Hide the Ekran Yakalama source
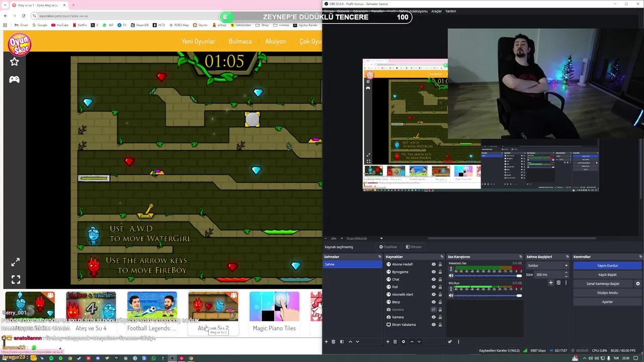The height and width of the screenshot is (362, 644). pyautogui.click(x=433, y=325)
